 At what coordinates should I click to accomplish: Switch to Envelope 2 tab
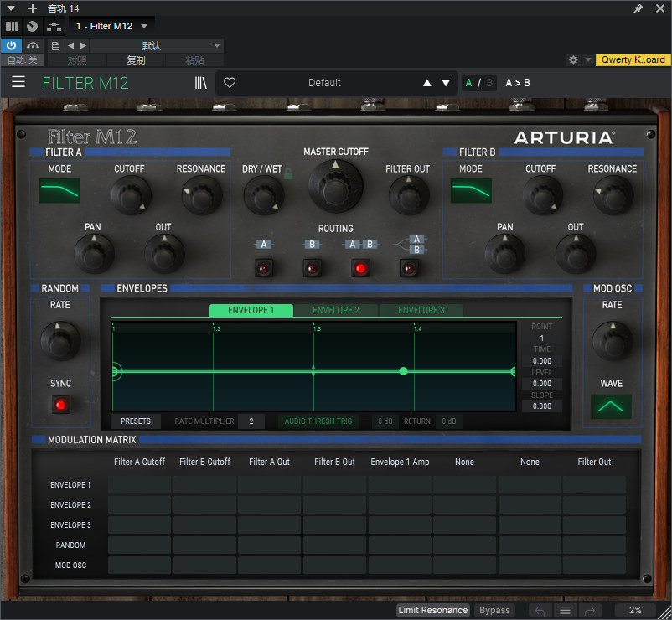click(x=336, y=310)
